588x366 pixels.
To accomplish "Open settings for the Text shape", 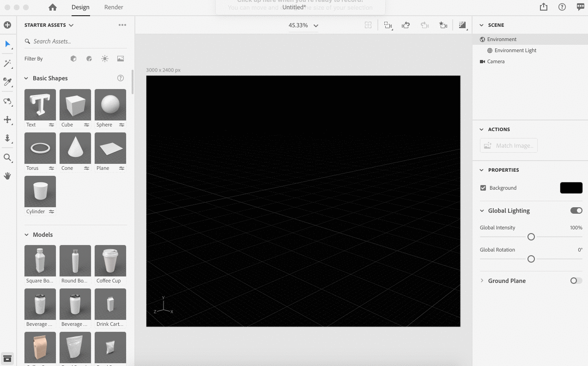I will (51, 125).
